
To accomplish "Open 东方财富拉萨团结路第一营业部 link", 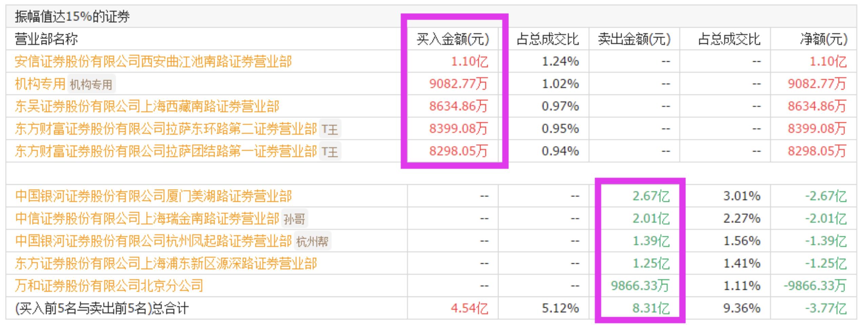I will 166,151.
